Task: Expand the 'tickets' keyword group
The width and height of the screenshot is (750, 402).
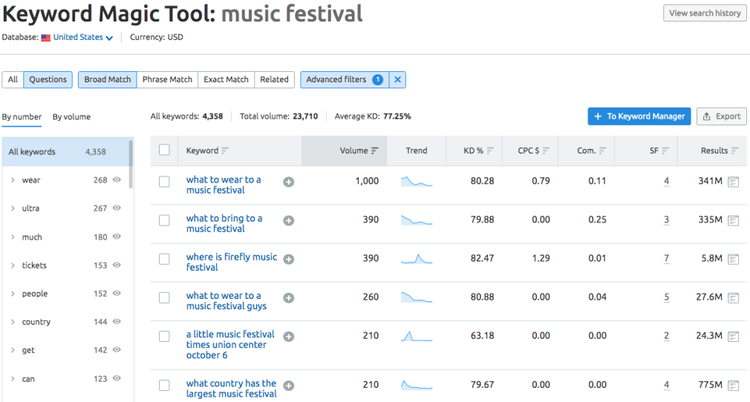Action: coord(13,265)
